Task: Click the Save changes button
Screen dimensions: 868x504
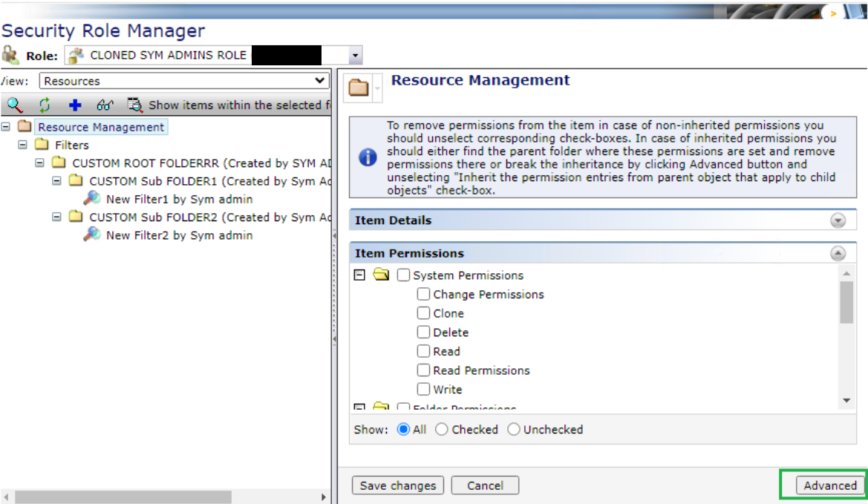Action: [x=397, y=485]
